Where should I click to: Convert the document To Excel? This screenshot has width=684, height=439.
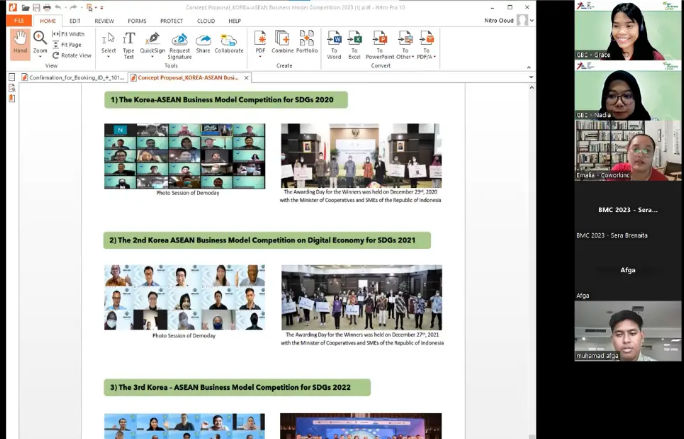(354, 42)
